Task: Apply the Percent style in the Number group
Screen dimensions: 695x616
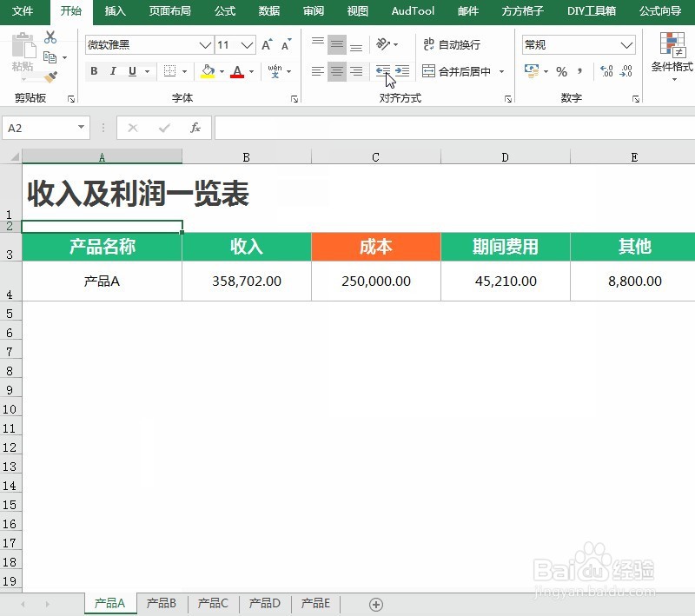Action: 561,72
